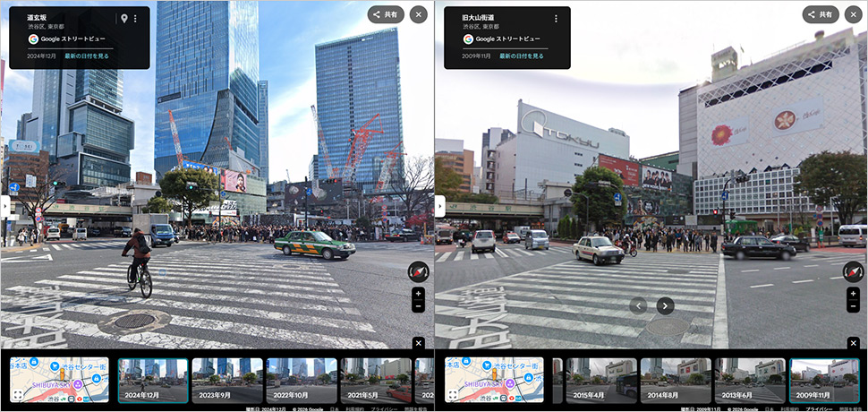The image size is (868, 412).
Task: Click the 2009年11月 date in info card
Action: coord(477,56)
